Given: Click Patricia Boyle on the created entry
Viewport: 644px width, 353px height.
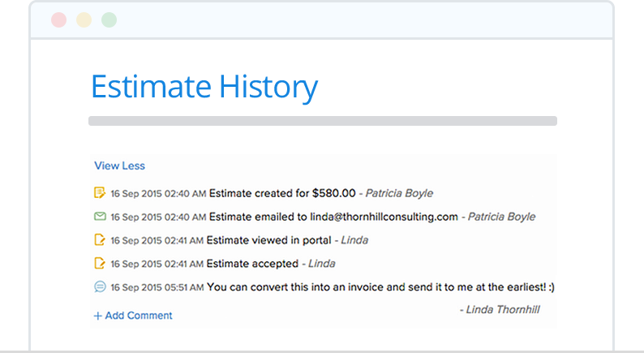Looking at the screenshot, I should coord(399,193).
